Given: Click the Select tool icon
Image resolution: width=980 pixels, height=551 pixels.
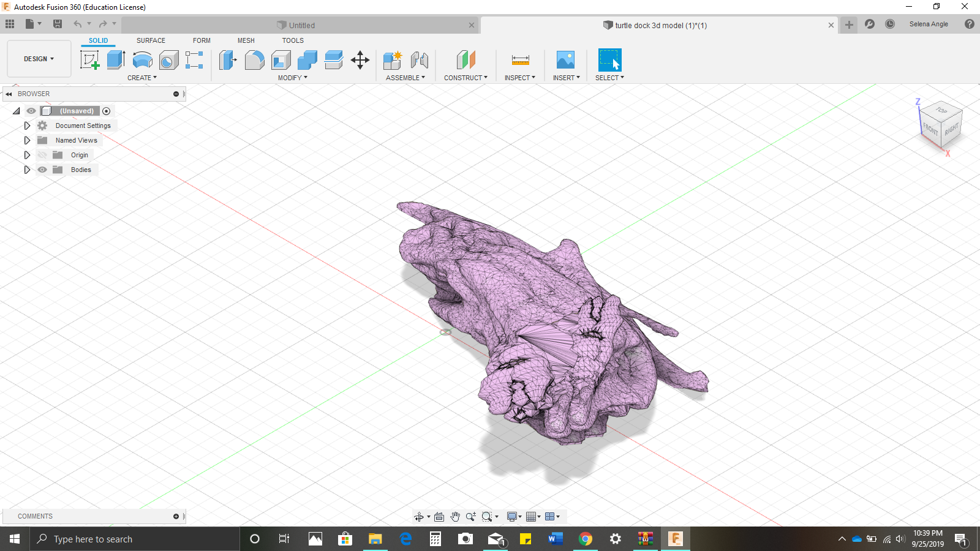Looking at the screenshot, I should [609, 60].
